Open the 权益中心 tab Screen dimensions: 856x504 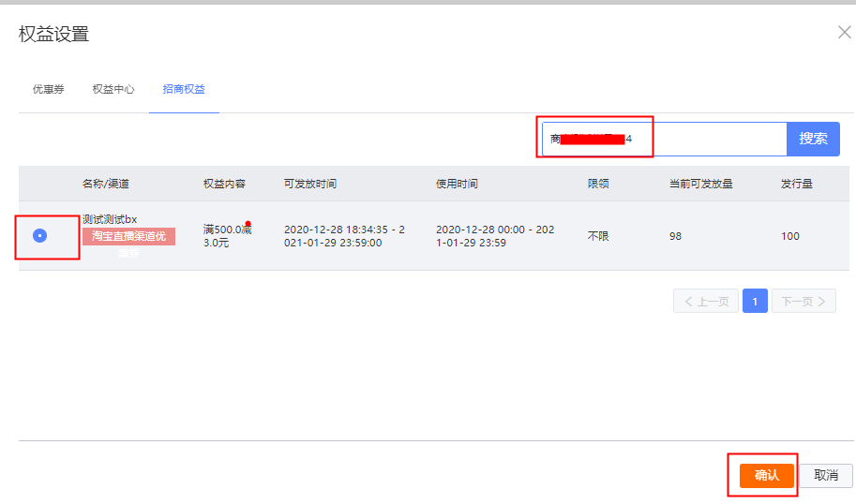point(113,89)
